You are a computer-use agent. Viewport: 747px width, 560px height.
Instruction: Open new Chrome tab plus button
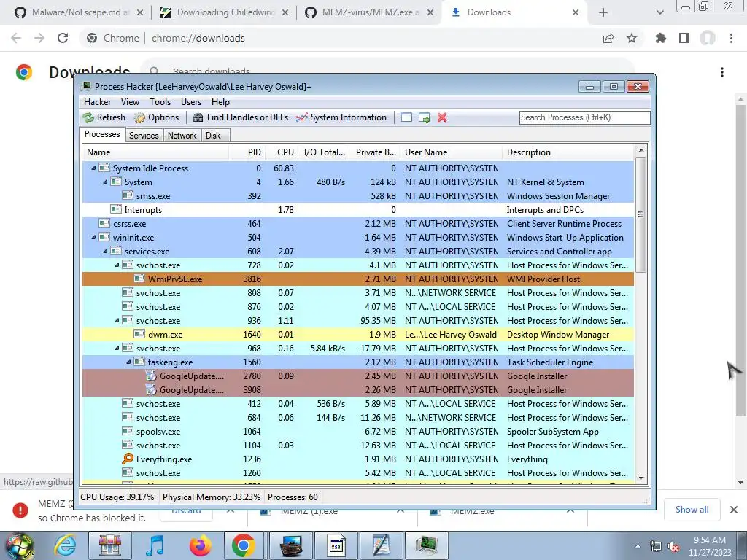603,12
